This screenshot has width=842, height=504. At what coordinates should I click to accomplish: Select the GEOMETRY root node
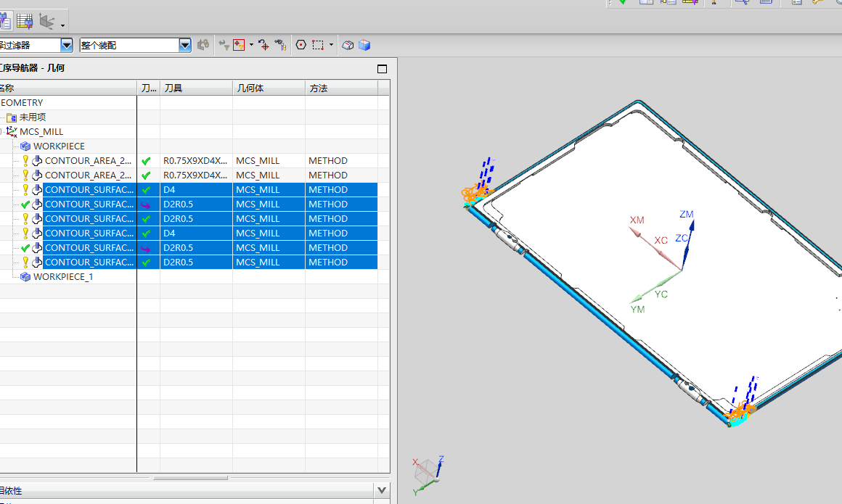click(22, 102)
